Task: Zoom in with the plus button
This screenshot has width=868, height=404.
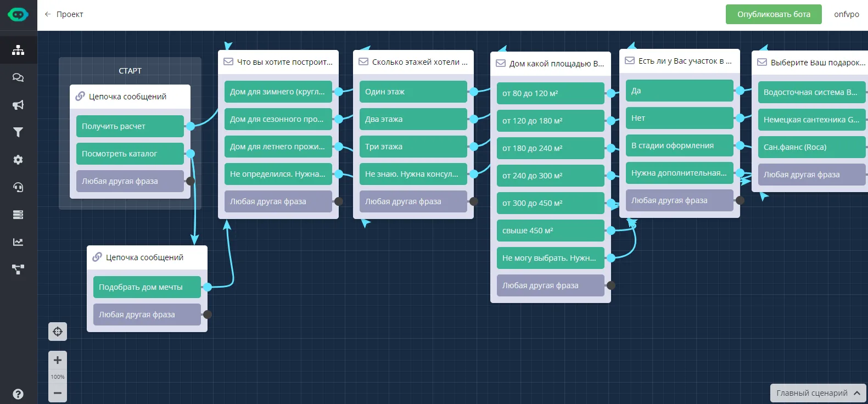Action: (x=58, y=360)
